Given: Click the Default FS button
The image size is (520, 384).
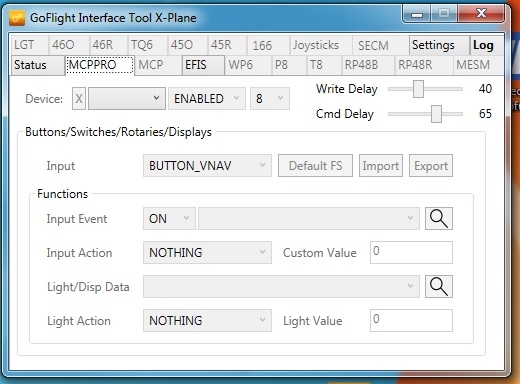Looking at the screenshot, I should coord(315,165).
